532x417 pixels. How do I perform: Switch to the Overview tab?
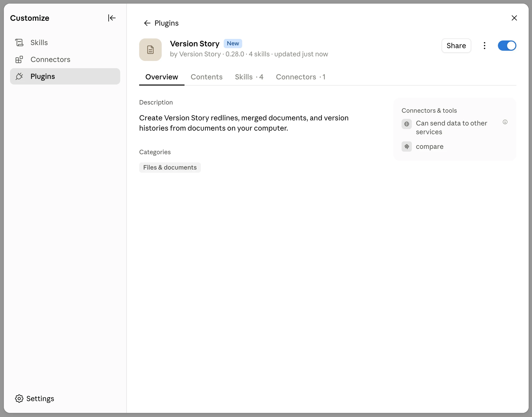pyautogui.click(x=162, y=77)
